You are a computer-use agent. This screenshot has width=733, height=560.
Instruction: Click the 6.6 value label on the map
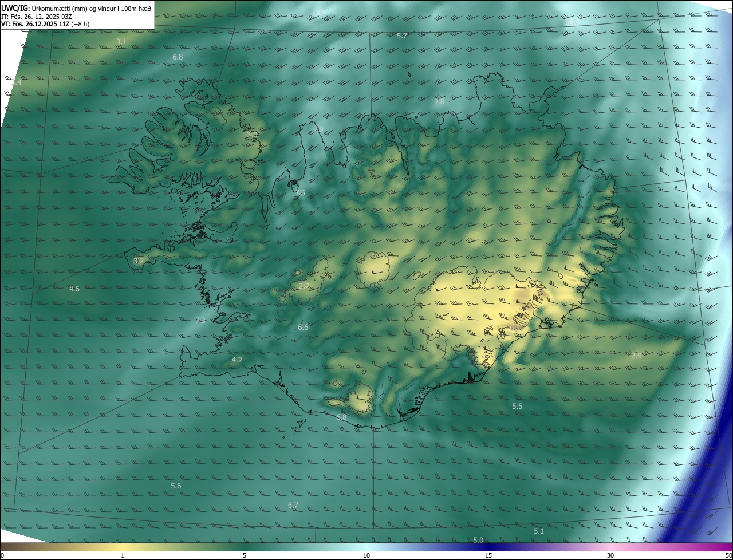point(303,328)
